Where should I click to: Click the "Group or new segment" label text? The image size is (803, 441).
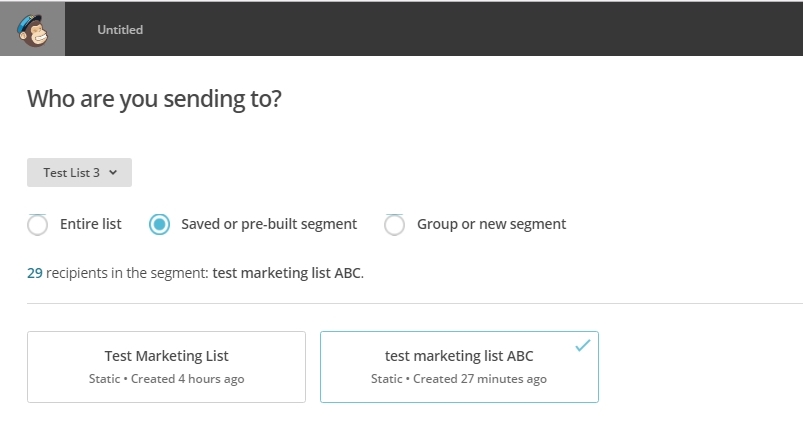(491, 224)
